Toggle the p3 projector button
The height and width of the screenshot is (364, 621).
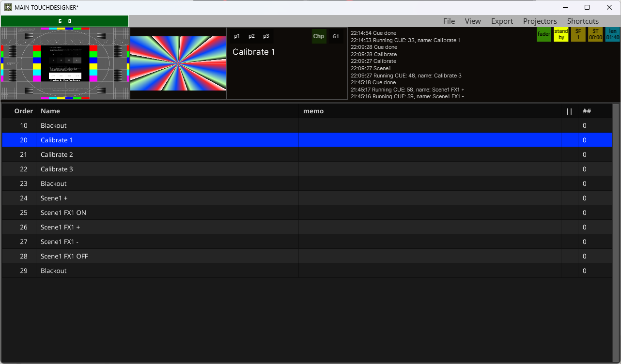(266, 36)
